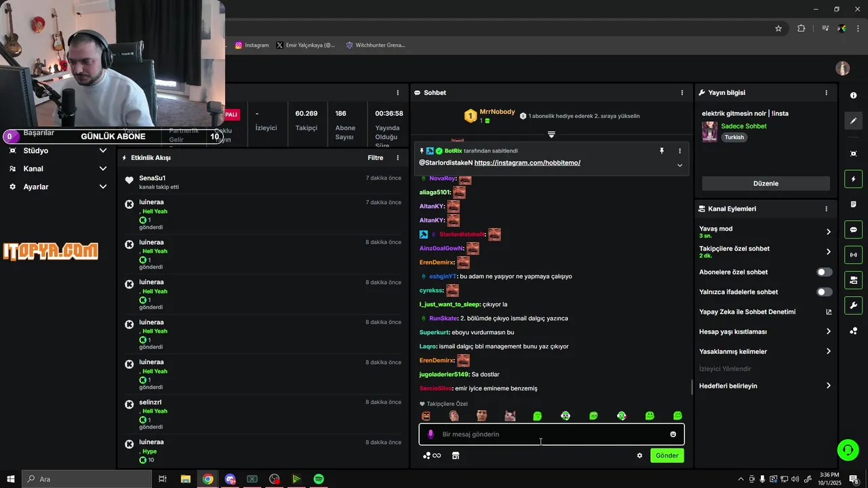Open Yasaklanmış kelimeler arrow
This screenshot has width=868, height=488.
828,352
